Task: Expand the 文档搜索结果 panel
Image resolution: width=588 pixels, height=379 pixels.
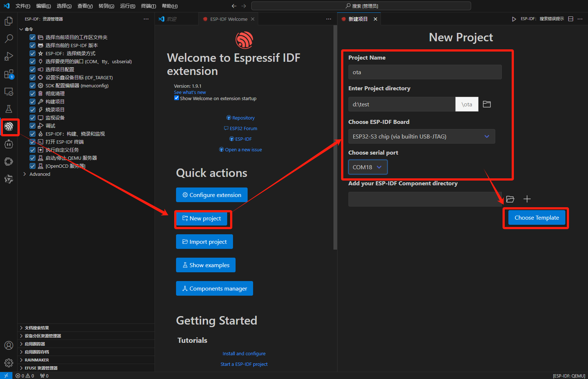Action: [x=86, y=328]
